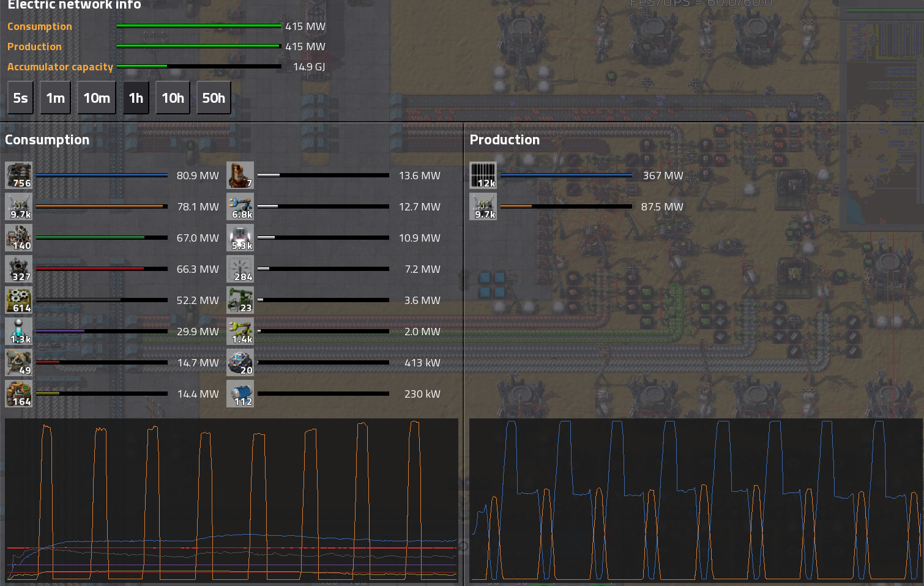The image size is (924, 586).
Task: Click the 52.2 MW consumption value
Action: (198, 300)
